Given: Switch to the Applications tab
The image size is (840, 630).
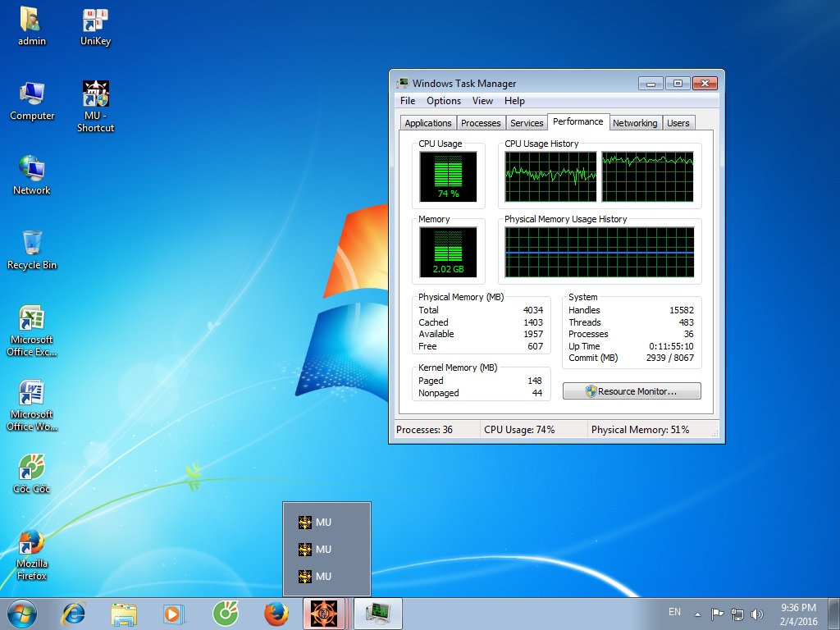Looking at the screenshot, I should 428,123.
